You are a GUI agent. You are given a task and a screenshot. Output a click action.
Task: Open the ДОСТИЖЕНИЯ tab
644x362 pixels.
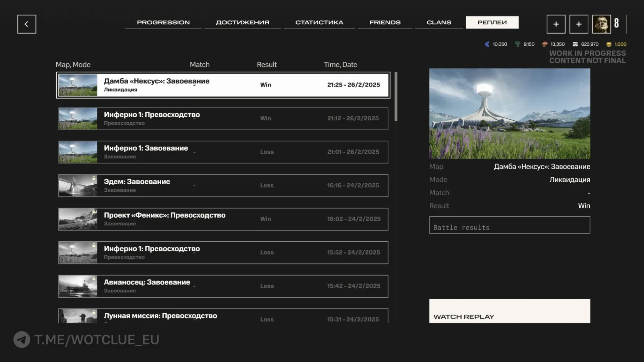243,22
